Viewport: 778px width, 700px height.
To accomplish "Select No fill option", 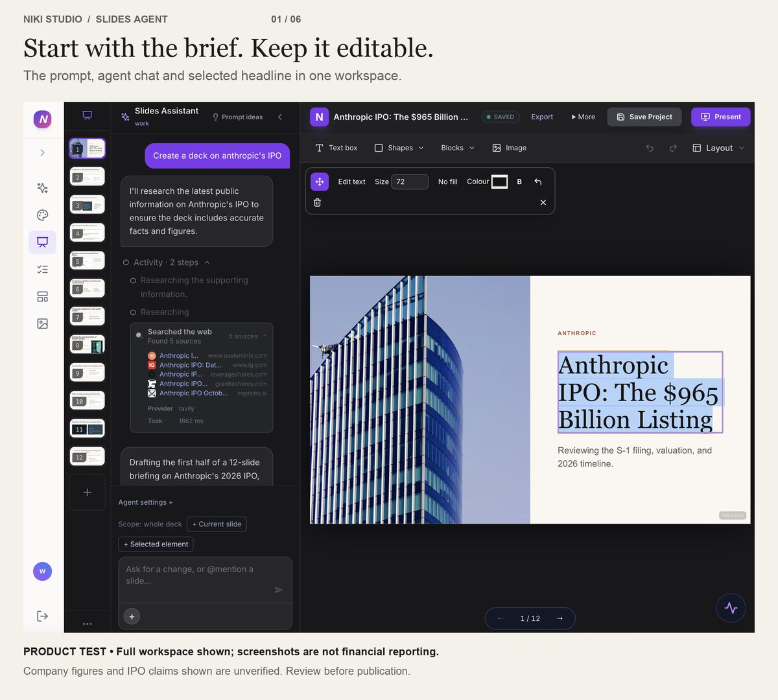I will pos(447,182).
